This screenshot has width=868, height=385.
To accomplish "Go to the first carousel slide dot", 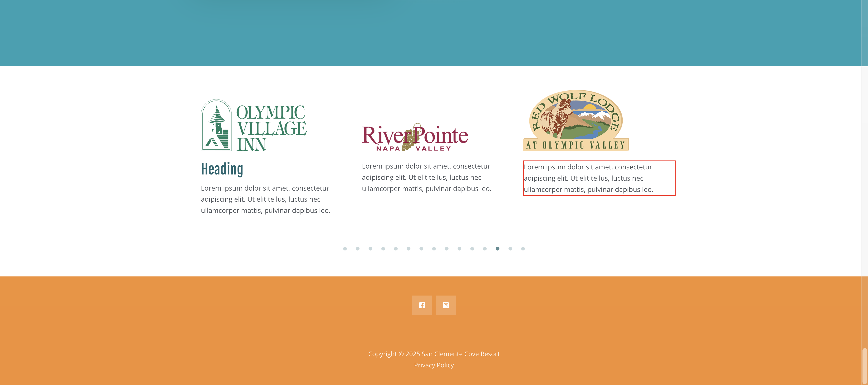I will coord(345,249).
